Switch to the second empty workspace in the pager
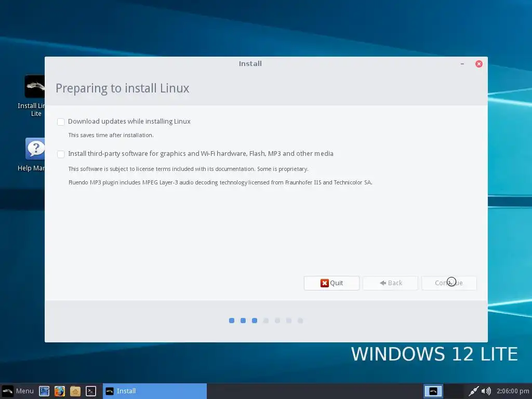This screenshot has height=399, width=532. coord(454,391)
